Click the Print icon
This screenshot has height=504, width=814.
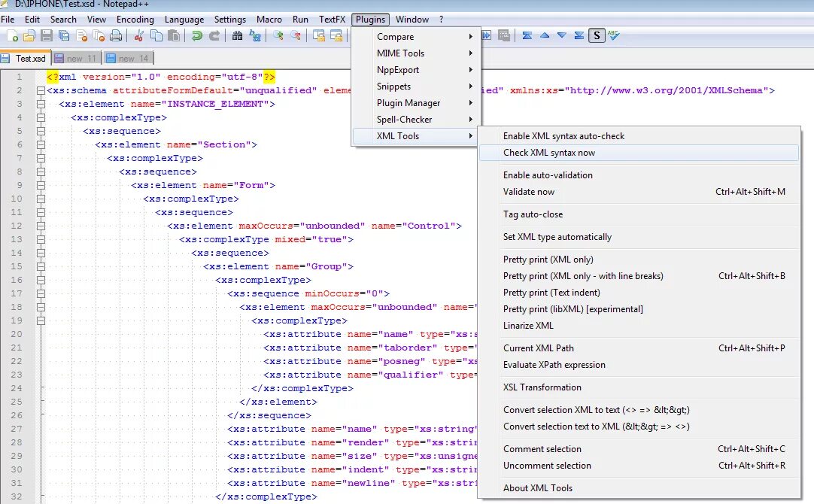pos(116,36)
